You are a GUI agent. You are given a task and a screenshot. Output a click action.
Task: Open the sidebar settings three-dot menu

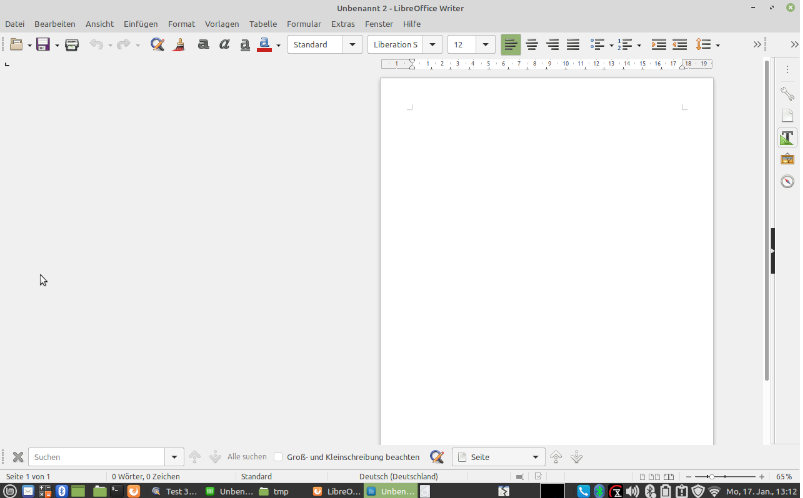click(787, 69)
